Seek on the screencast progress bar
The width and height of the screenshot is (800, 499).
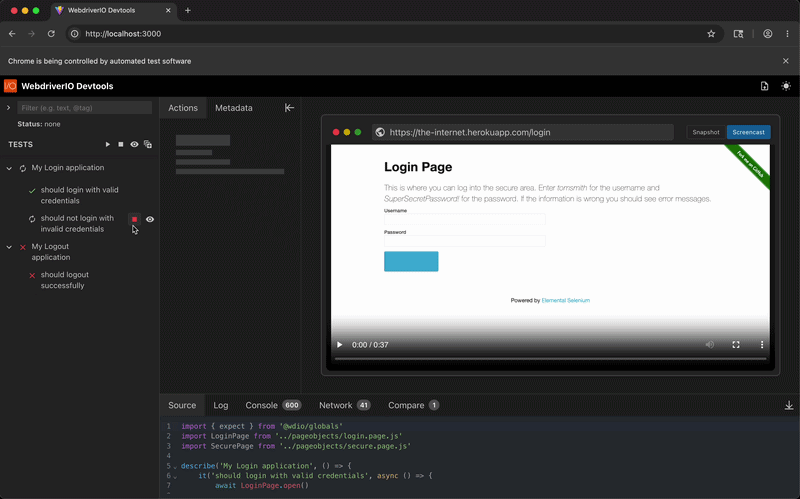[550, 359]
